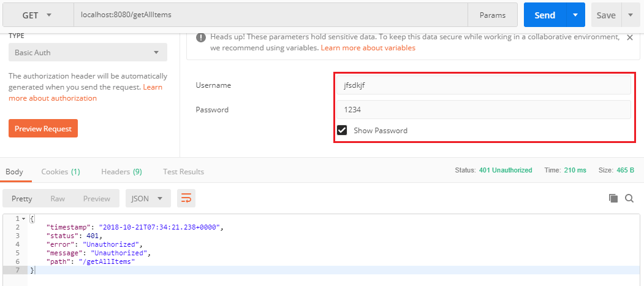This screenshot has height=286, width=644.
Task: Click the Username input field
Action: [x=483, y=85]
